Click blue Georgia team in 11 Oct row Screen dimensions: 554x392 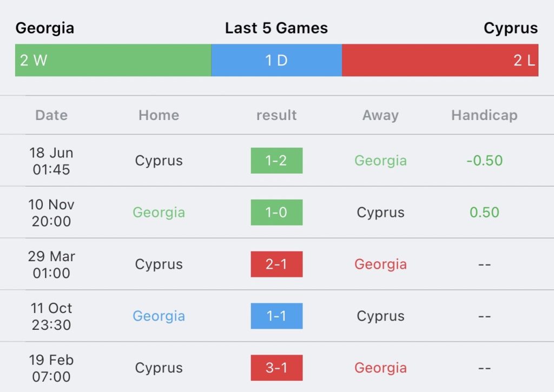click(159, 316)
